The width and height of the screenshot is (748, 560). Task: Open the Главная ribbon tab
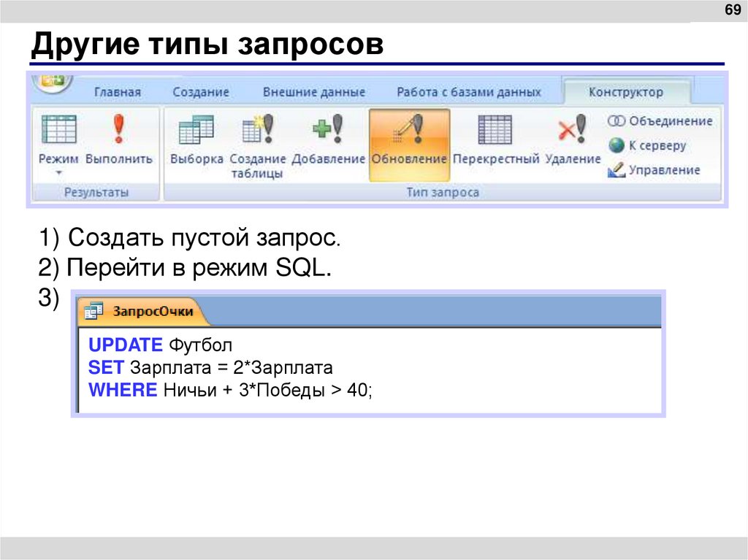pos(119,91)
